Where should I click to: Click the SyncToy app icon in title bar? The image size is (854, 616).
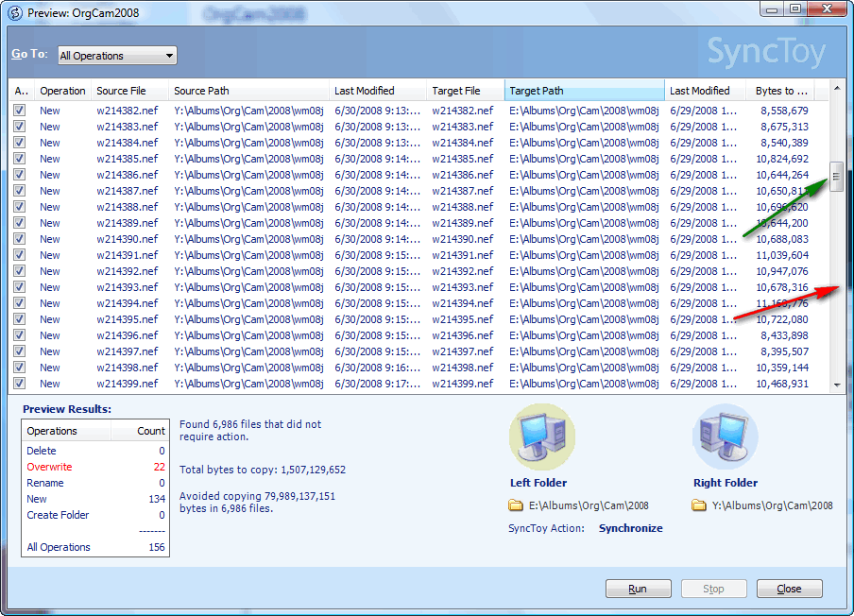(x=15, y=12)
